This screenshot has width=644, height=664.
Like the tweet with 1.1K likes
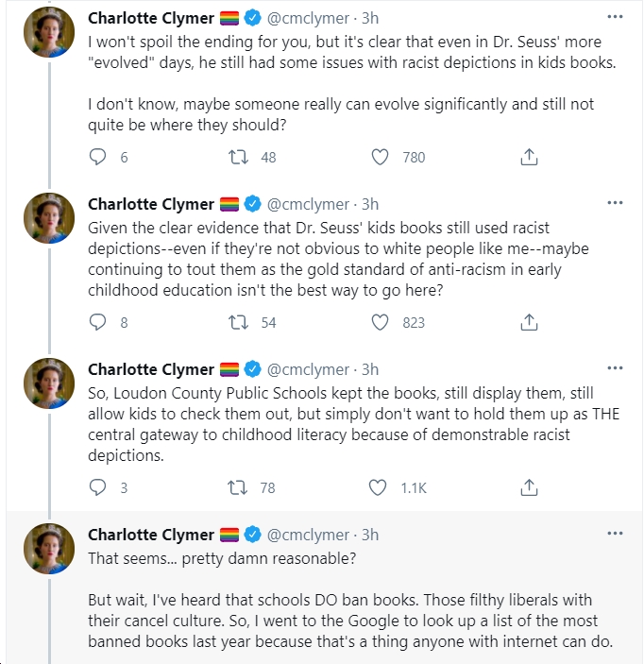click(378, 487)
